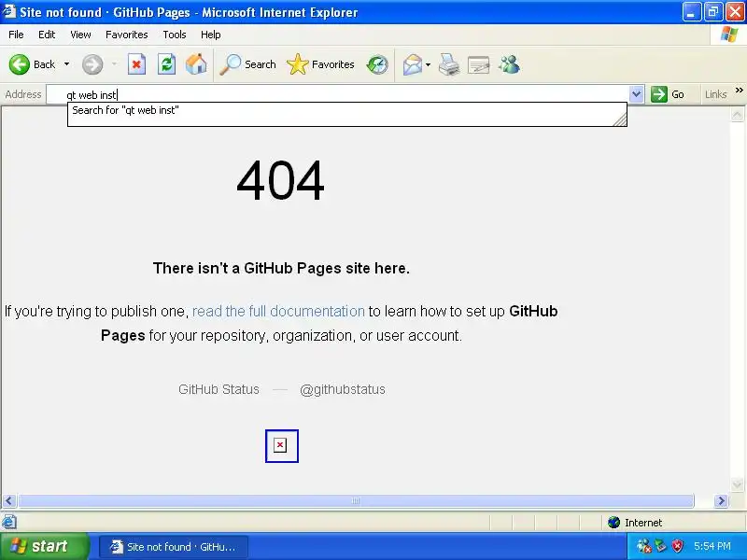The height and width of the screenshot is (560, 747).
Task: Go to the Home page icon
Action: [x=196, y=64]
